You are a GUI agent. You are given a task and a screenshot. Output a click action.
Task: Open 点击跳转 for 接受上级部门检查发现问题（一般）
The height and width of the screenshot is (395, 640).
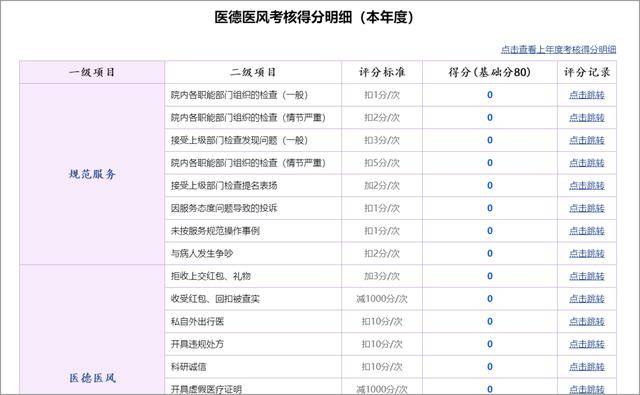(587, 140)
